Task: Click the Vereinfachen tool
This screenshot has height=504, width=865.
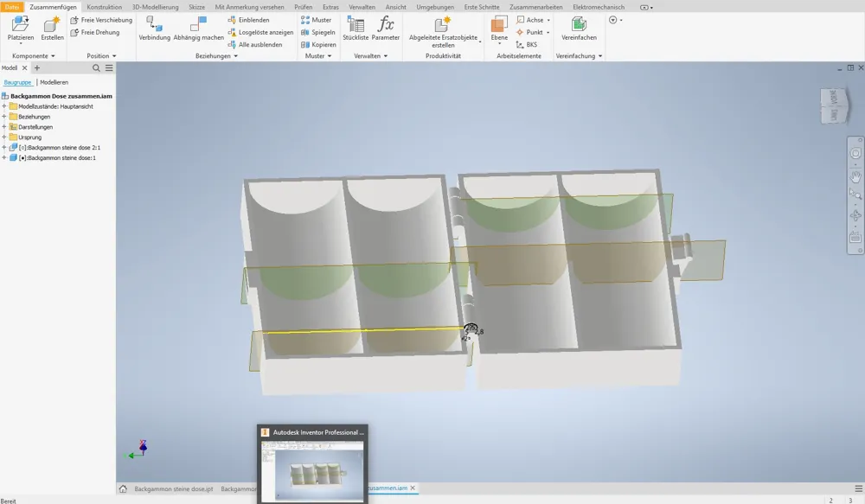Action: click(579, 29)
